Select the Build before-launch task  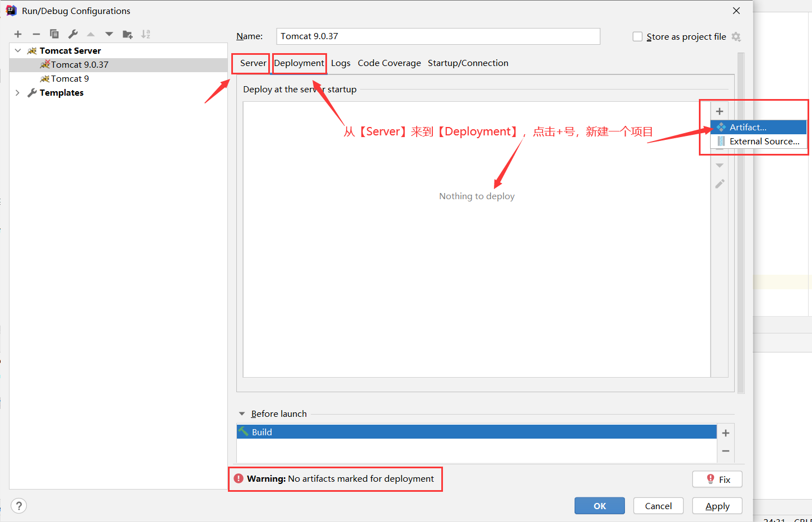point(477,432)
